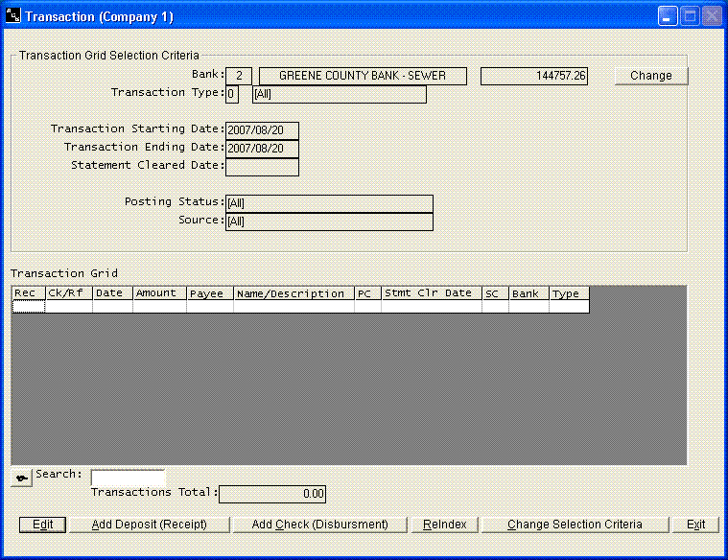728x560 pixels.
Task: Click the Bank number field
Action: pyautogui.click(x=238, y=76)
